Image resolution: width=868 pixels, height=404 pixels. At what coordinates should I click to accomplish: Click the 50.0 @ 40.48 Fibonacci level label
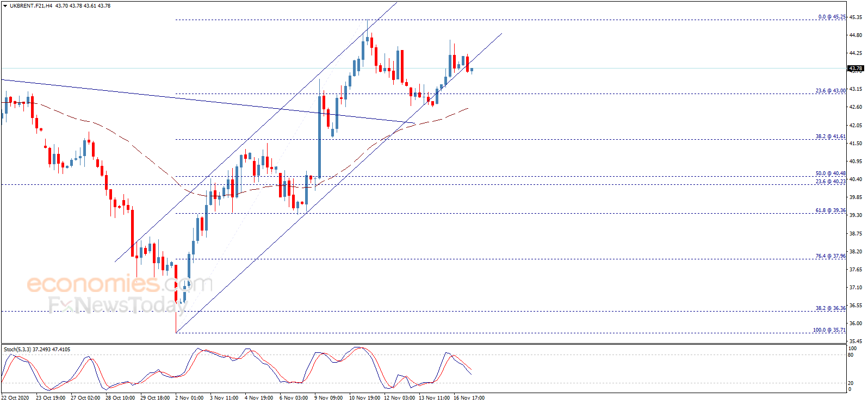click(830, 173)
